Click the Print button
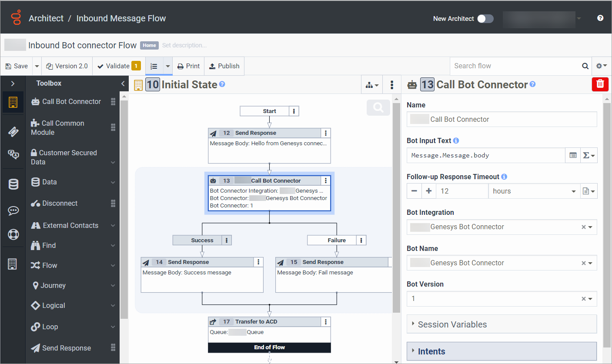Screen dimensions: 612x364 tap(188, 66)
